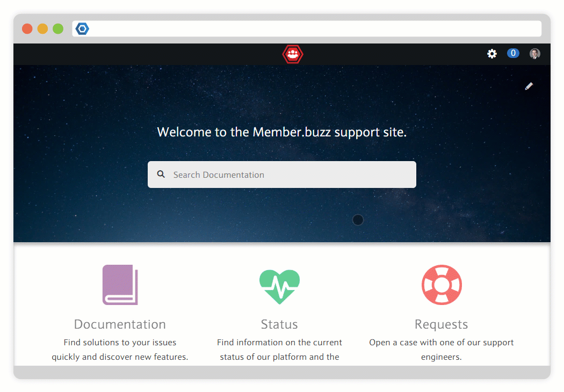Click the 'Open a case' description text
This screenshot has height=392, width=564.
(442, 343)
